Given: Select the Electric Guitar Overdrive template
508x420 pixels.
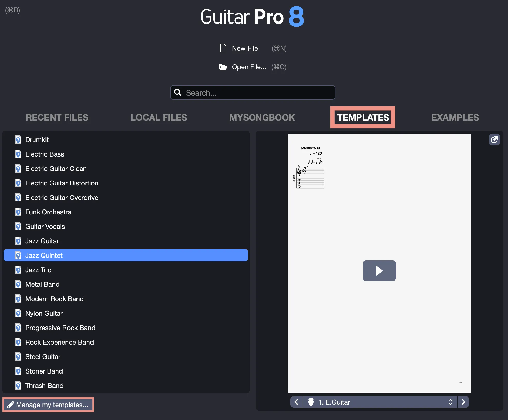Looking at the screenshot, I should pyautogui.click(x=126, y=198).
